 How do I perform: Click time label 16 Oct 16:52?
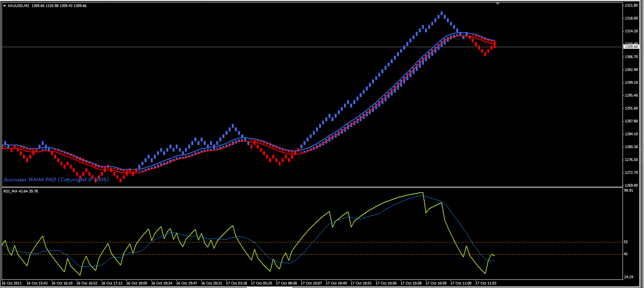click(x=87, y=283)
